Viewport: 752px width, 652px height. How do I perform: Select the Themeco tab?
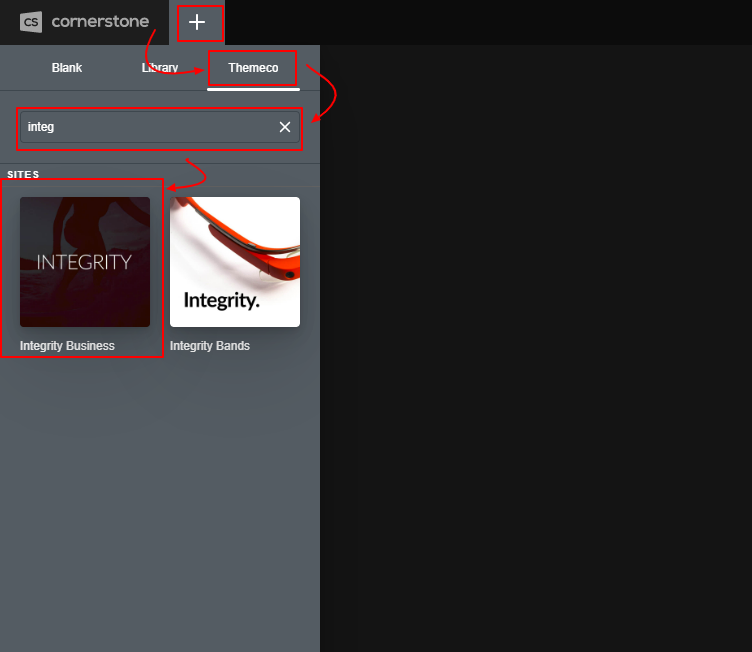tap(253, 68)
